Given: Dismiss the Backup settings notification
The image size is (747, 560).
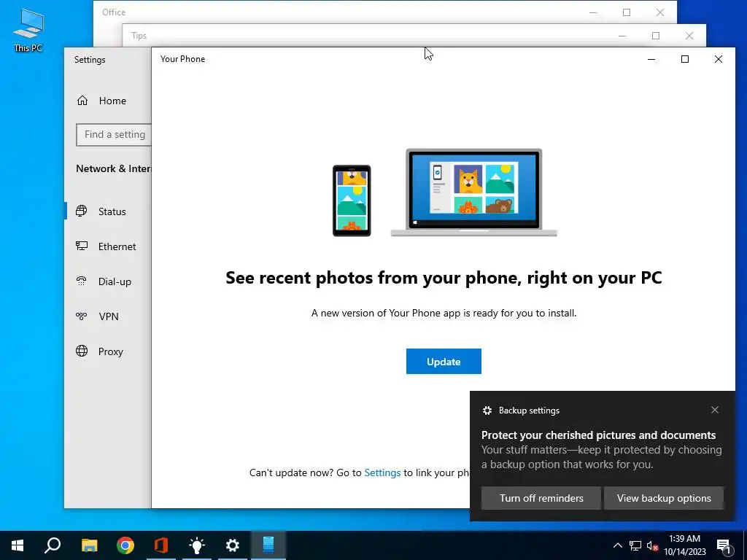Looking at the screenshot, I should click(x=715, y=410).
